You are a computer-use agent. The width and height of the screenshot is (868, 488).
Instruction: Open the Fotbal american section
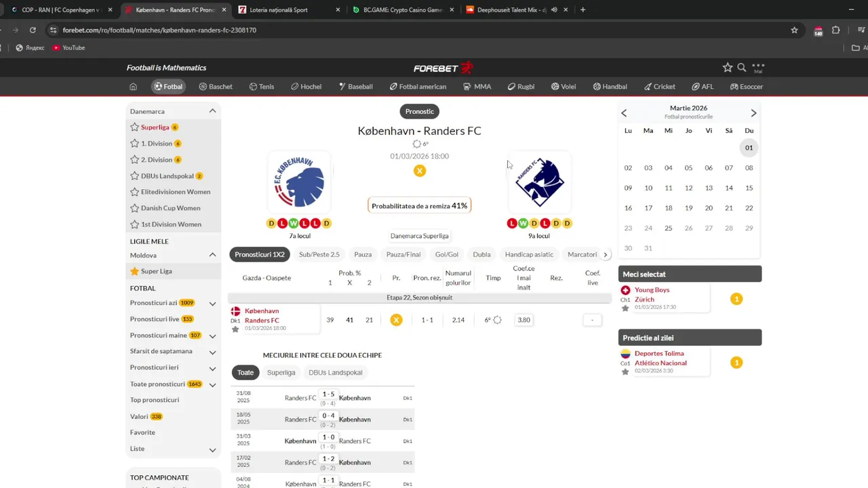pyautogui.click(x=418, y=87)
